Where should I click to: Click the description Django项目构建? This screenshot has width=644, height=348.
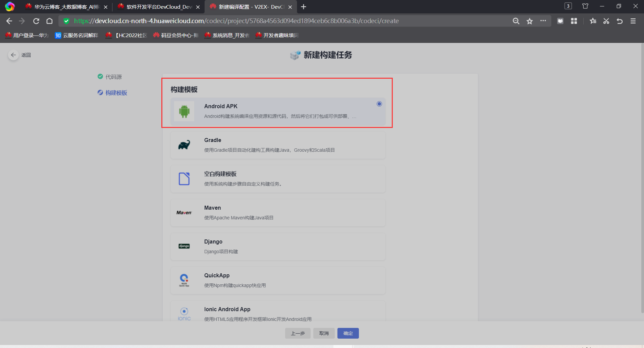(221, 252)
